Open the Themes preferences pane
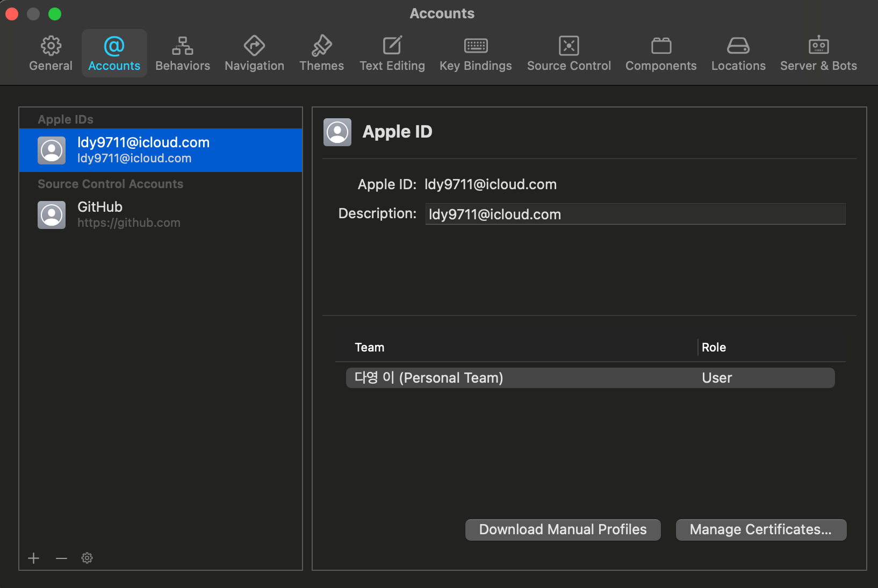Image resolution: width=878 pixels, height=588 pixels. coord(321,53)
